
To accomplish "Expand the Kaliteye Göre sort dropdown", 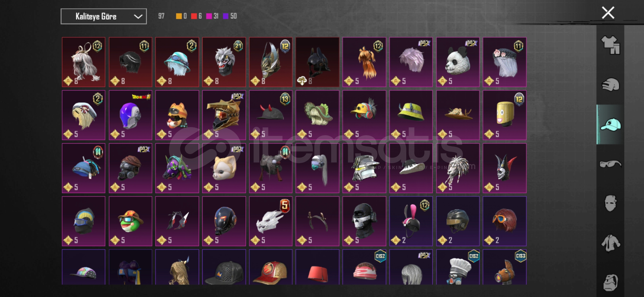I will click(104, 16).
